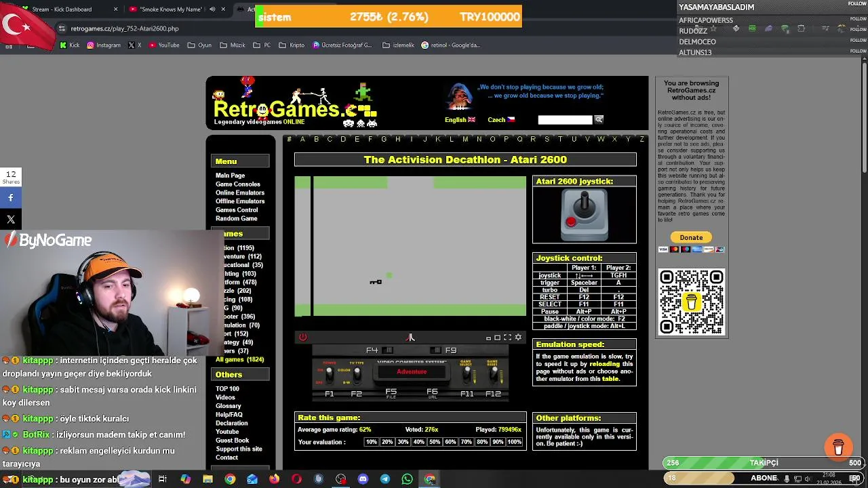Push the GAME RESET lever (F12)

pyautogui.click(x=493, y=375)
